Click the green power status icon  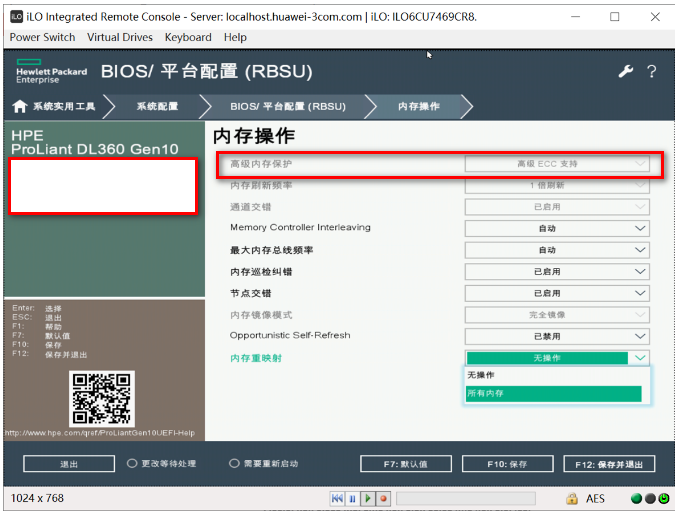coord(664,498)
